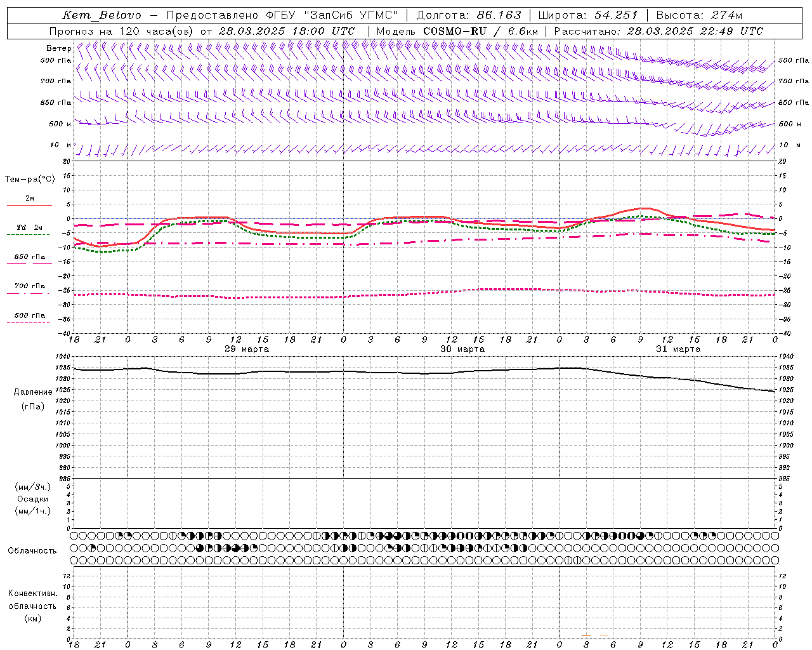
Task: Click the Рассчитано: 28.03.2025 22:49 UTC timestamp
Action: click(x=658, y=31)
